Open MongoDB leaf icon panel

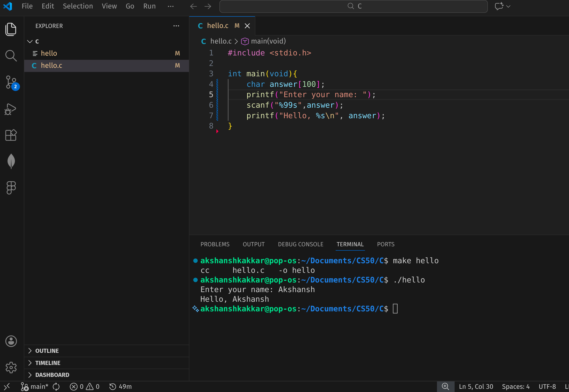pos(11,161)
